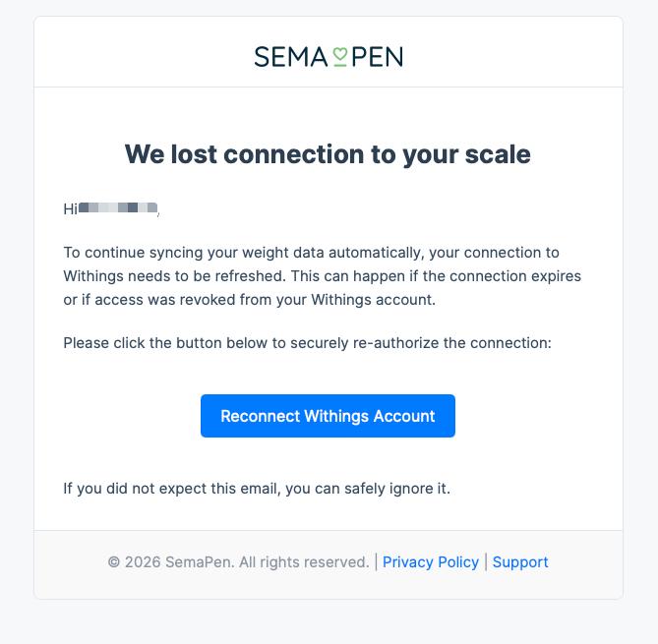Click the separator bar between Privacy Policy and Support
Screen dimensions: 658x644
click(x=486, y=562)
